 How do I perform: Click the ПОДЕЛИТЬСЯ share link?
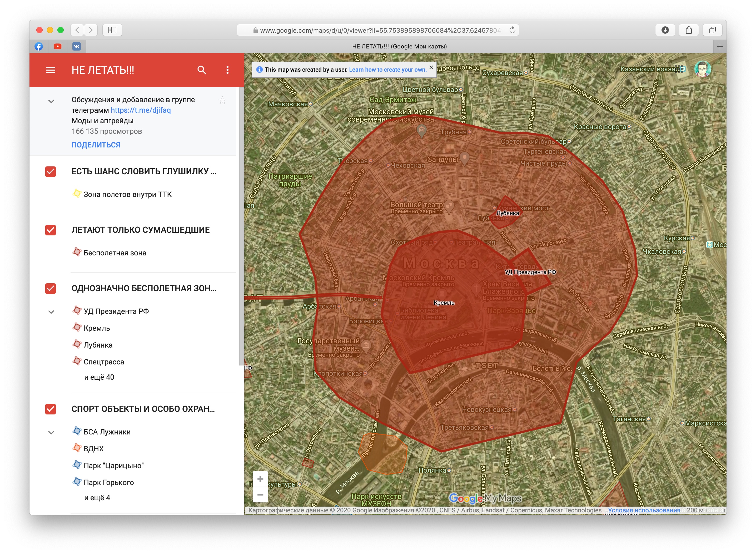point(96,145)
